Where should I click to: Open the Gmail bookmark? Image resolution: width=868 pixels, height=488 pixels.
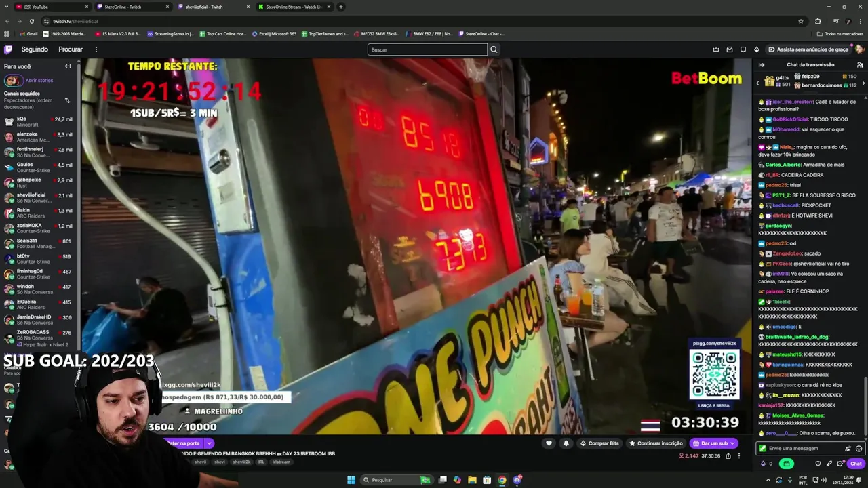(28, 33)
